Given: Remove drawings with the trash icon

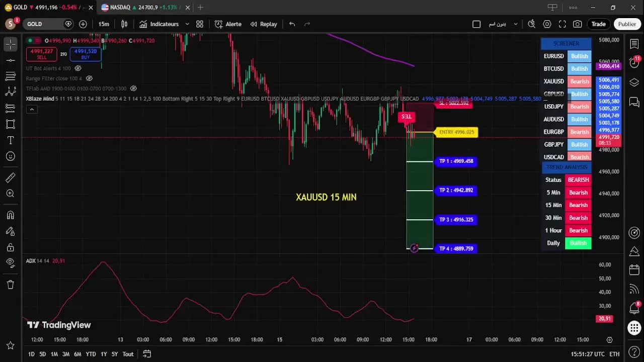Looking at the screenshot, I should pos(10,285).
